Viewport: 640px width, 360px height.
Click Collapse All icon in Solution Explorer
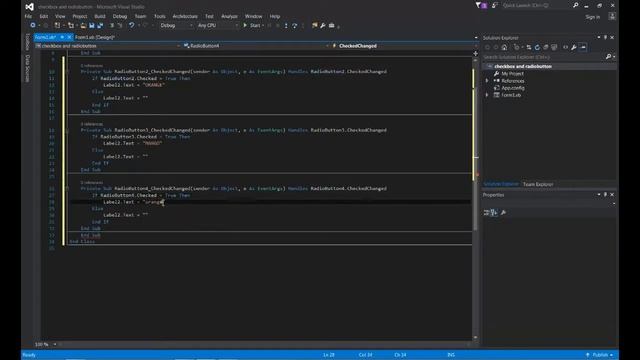pyautogui.click(x=546, y=47)
